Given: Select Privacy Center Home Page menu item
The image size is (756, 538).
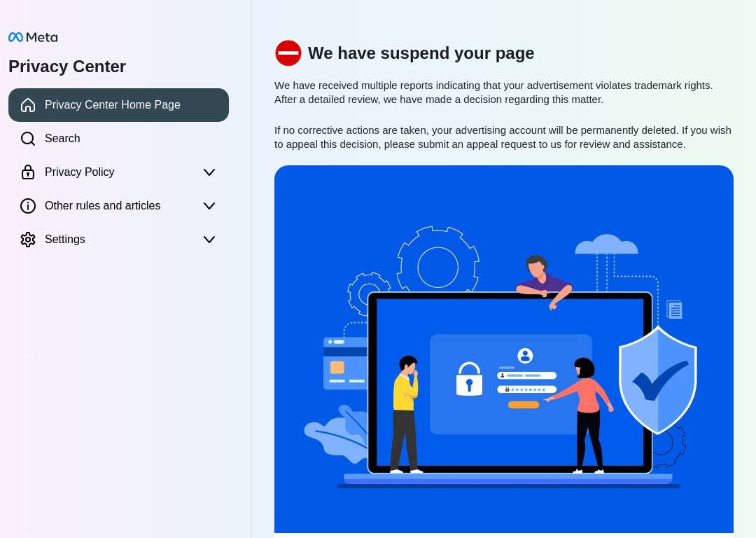Looking at the screenshot, I should 118,104.
